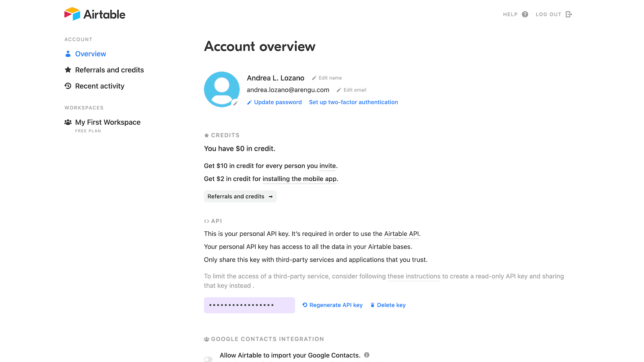Click the Regenerate API key refresh icon
Viewport: 644px width, 362px height.
tap(305, 305)
